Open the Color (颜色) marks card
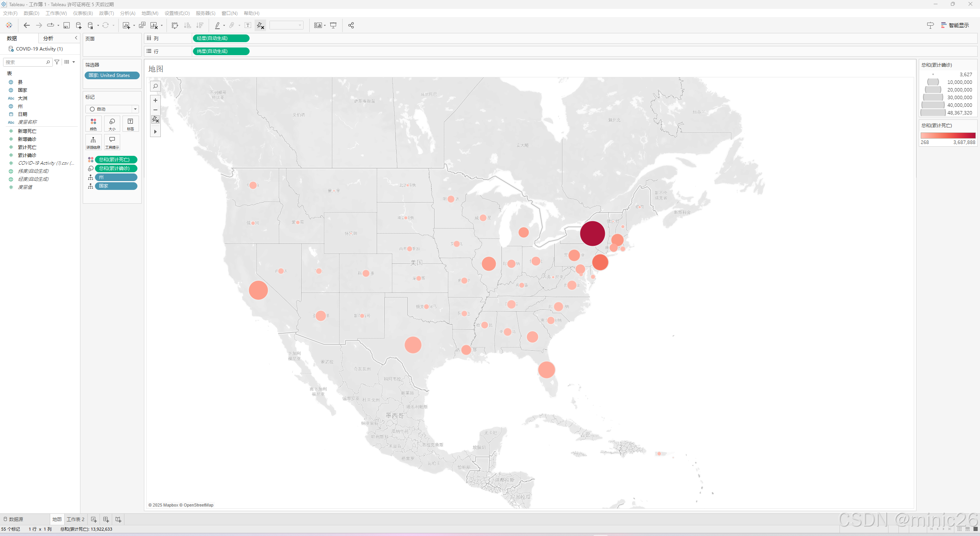The image size is (980, 536). (x=93, y=124)
